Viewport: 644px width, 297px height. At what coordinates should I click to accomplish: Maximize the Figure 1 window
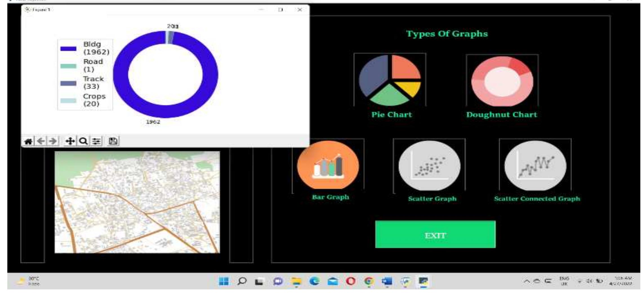280,10
